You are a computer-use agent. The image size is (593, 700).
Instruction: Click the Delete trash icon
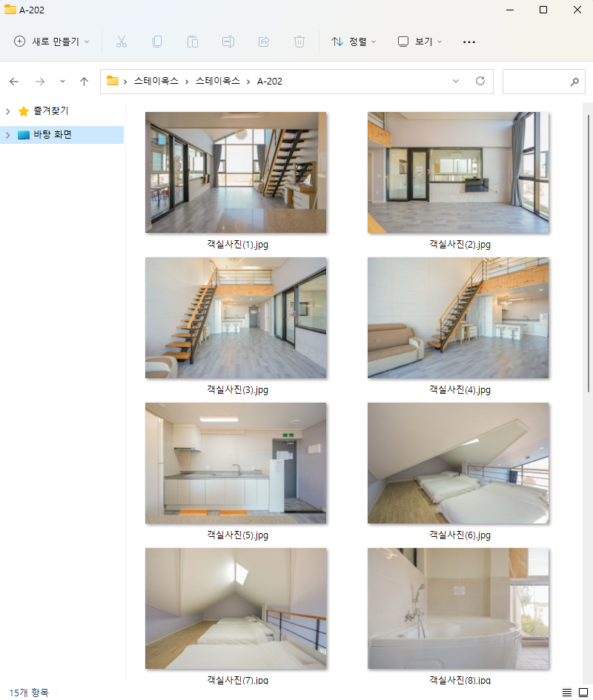coord(299,42)
